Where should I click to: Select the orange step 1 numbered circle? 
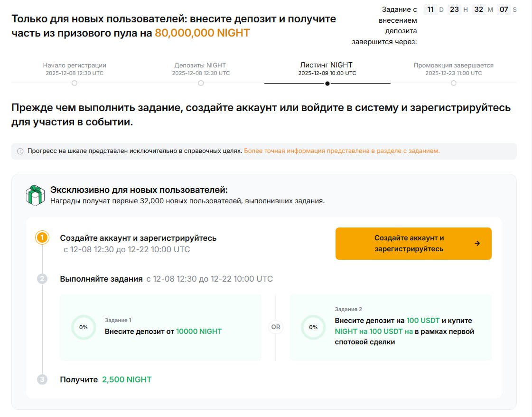pos(42,237)
